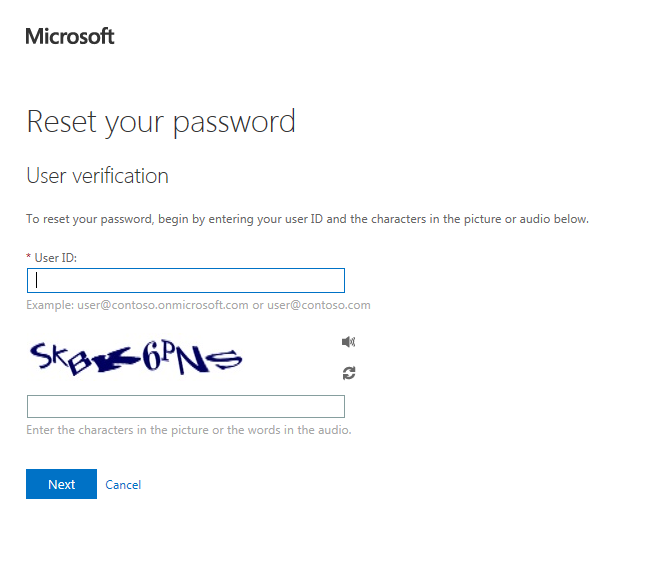This screenshot has height=583, width=652.
Task: Click the Microsoft logo
Action: pyautogui.click(x=70, y=36)
